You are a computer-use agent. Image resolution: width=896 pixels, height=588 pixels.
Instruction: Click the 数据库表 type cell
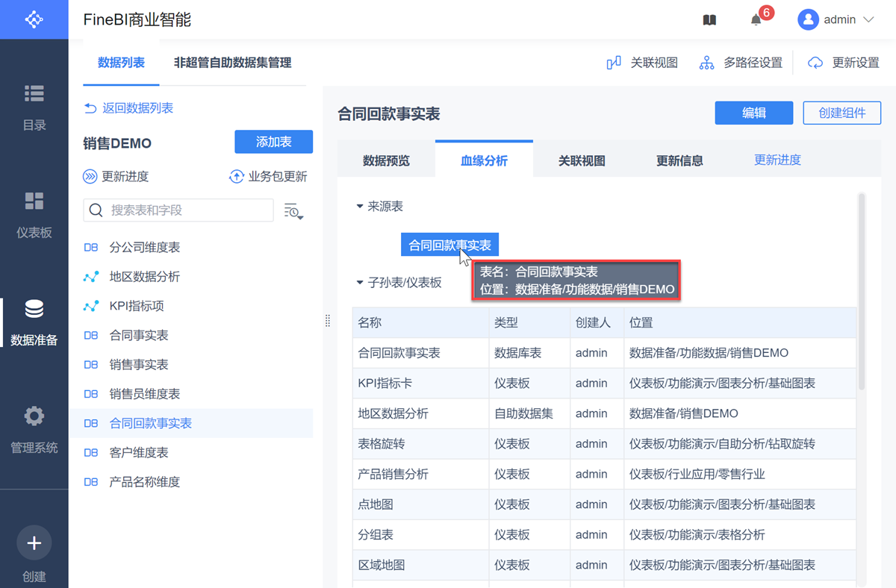[530, 353]
